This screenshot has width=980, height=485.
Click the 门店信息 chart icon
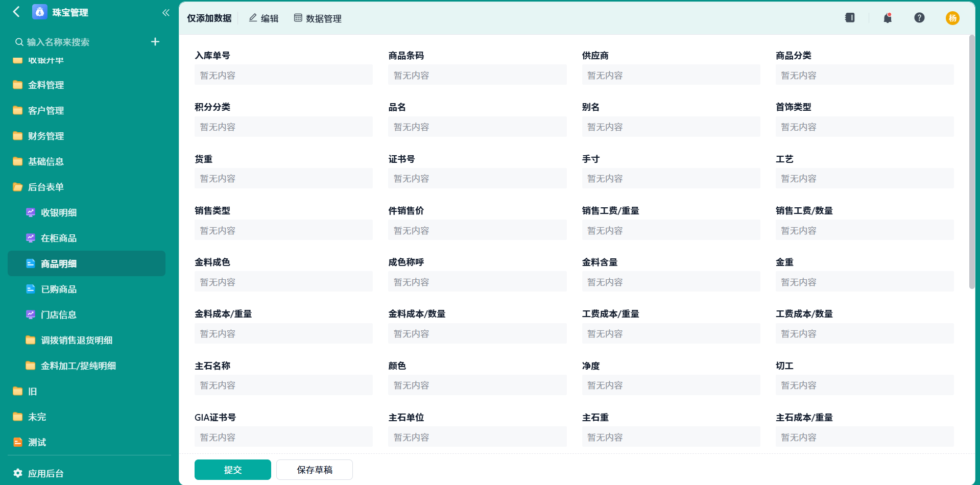tap(31, 314)
